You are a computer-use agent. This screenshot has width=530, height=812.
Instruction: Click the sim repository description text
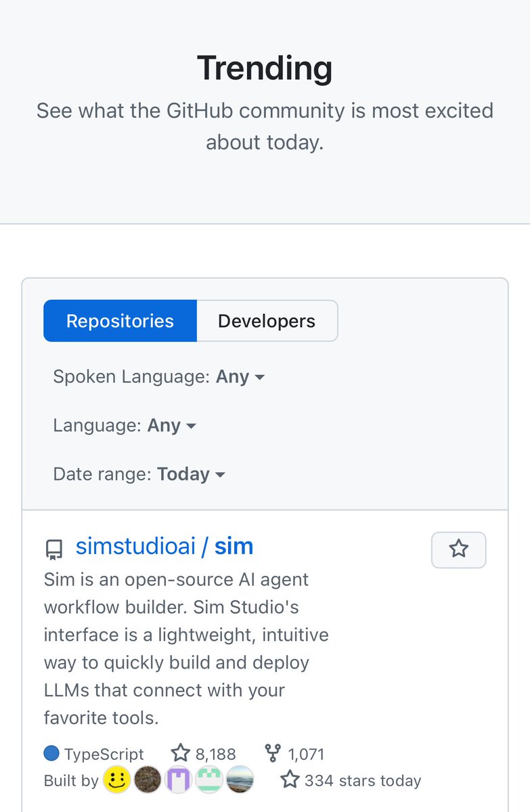(186, 649)
